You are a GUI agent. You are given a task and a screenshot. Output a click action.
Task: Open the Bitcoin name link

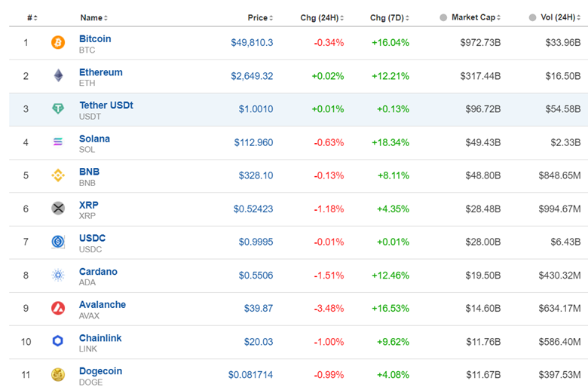[95, 39]
